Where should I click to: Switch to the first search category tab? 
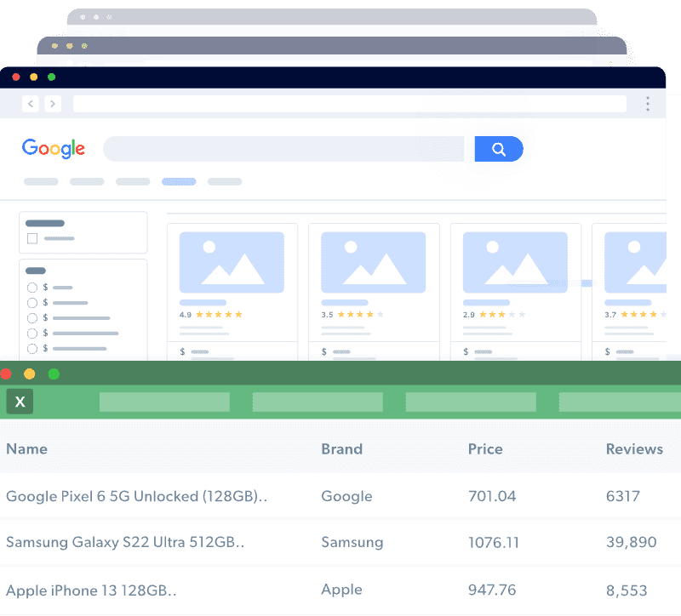point(41,181)
